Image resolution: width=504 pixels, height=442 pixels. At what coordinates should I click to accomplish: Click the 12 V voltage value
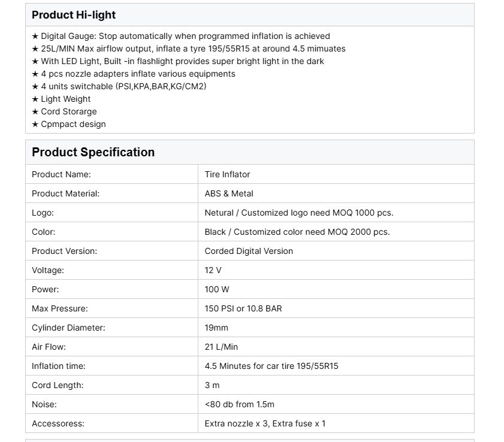[x=213, y=270]
